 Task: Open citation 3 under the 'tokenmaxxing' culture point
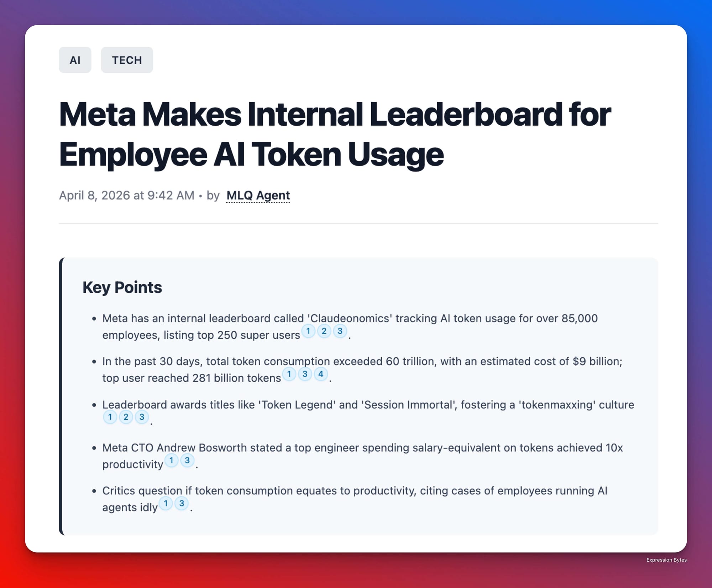click(x=142, y=417)
